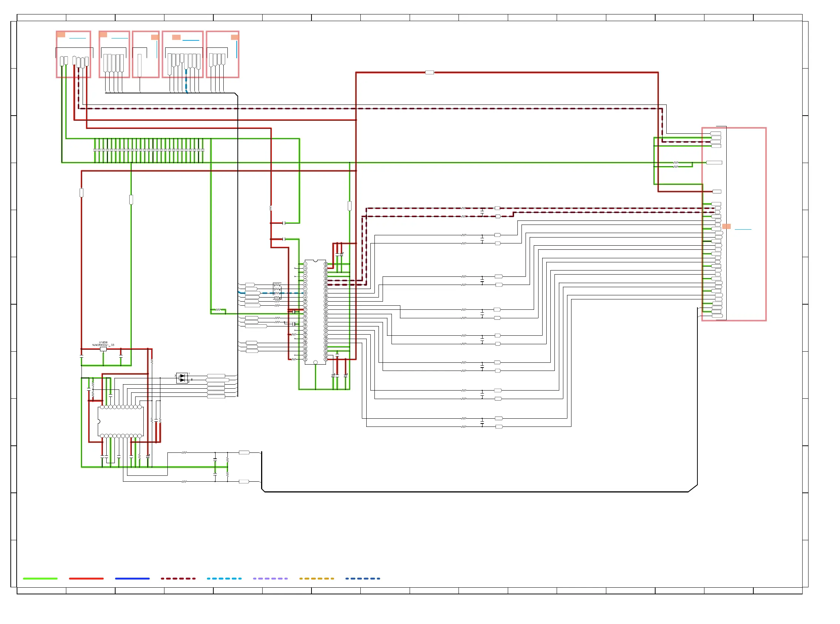Click the orange tag inside right connector box
Image resolution: width=840 pixels, height=624 pixels.
(726, 227)
